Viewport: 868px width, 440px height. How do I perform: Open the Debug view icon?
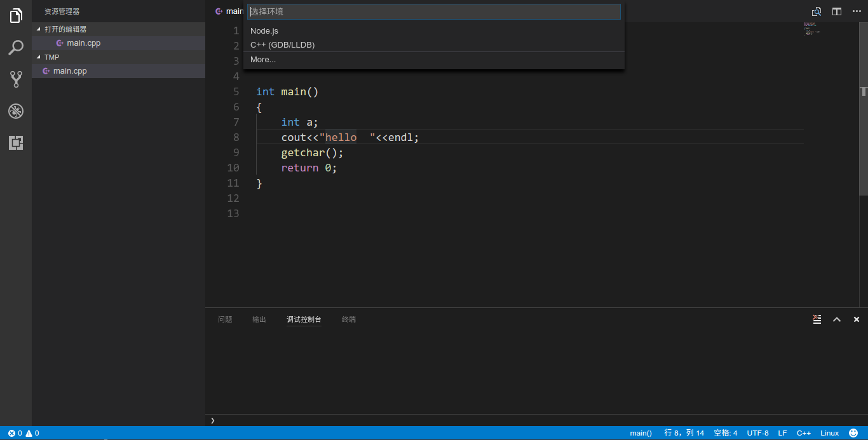16,111
